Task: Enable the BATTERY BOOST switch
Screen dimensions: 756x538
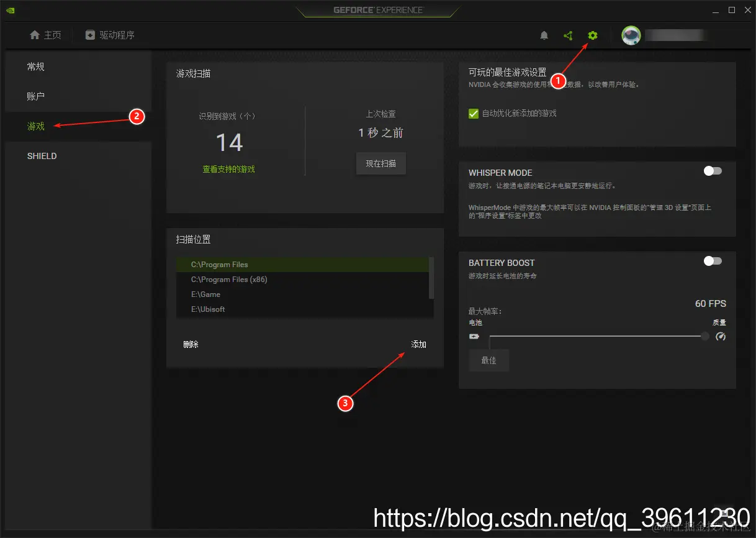Action: click(x=713, y=261)
